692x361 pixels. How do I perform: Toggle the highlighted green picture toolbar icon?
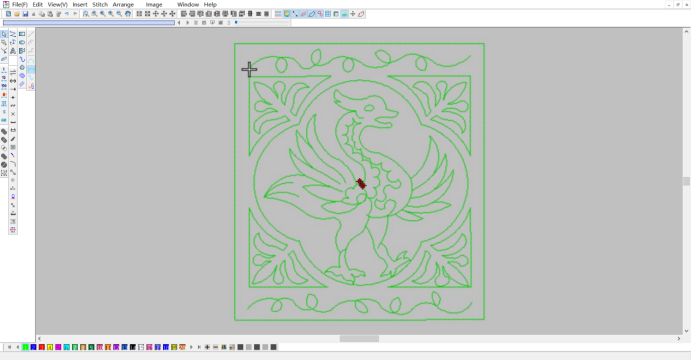344,14
